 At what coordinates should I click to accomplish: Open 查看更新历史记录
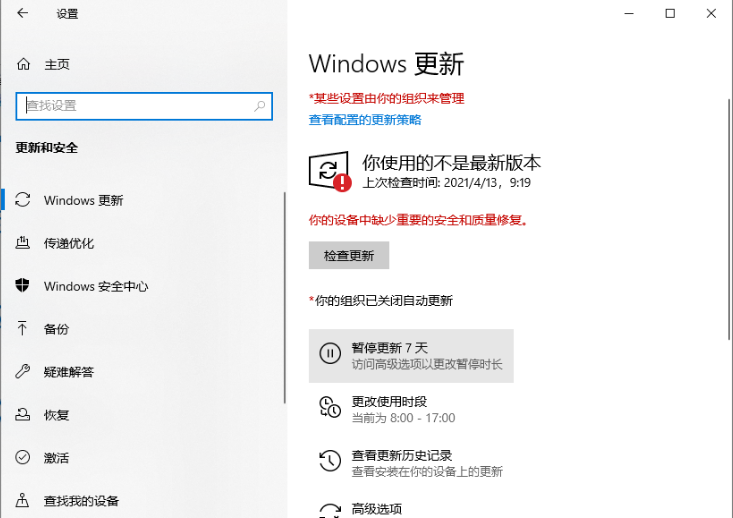[411, 463]
